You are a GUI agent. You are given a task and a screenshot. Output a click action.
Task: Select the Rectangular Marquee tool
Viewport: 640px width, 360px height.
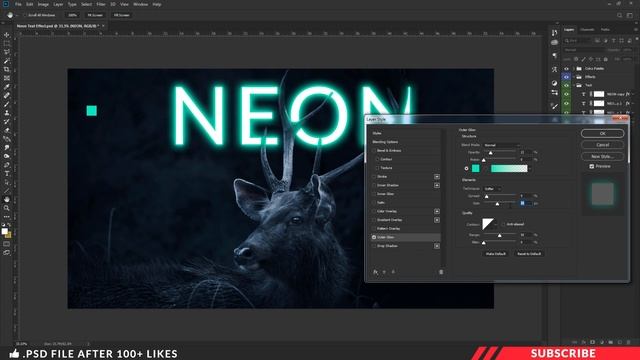[x=7, y=43]
